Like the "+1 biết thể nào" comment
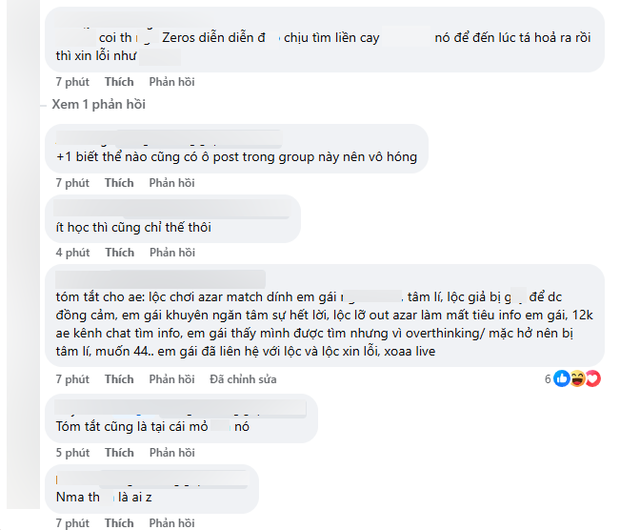Image resolution: width=640 pixels, height=530 pixels. pos(119,183)
